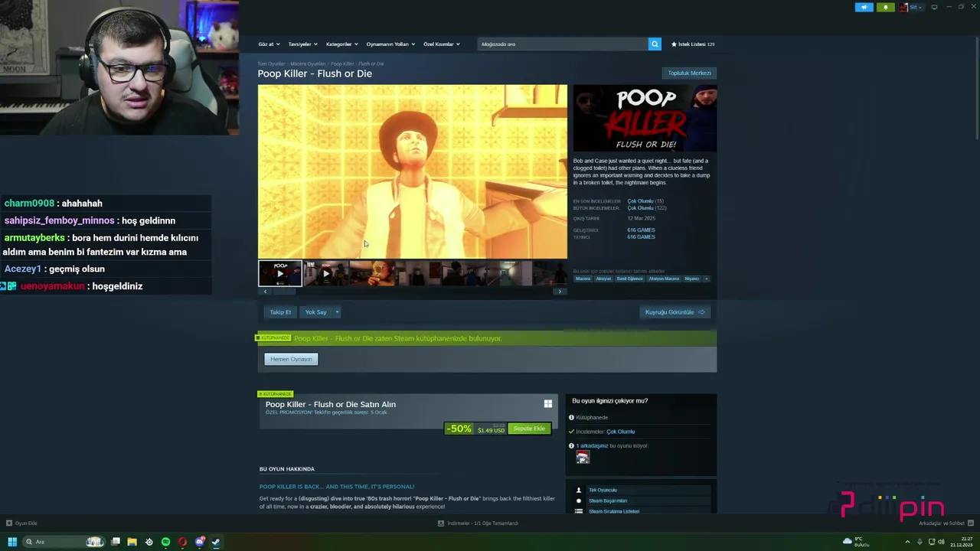The width and height of the screenshot is (980, 551).
Task: Click the Windows platform icon on purchase box
Action: click(547, 404)
